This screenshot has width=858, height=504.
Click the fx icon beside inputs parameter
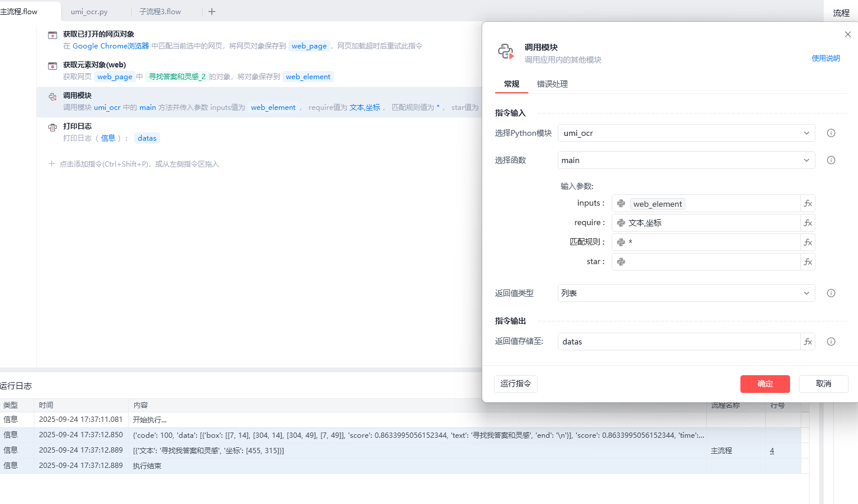pyautogui.click(x=808, y=203)
